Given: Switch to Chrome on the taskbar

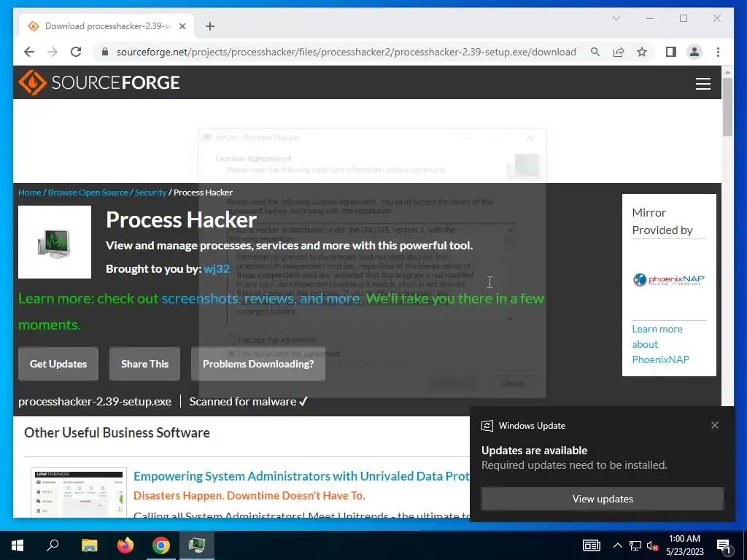Looking at the screenshot, I should pyautogui.click(x=161, y=545).
